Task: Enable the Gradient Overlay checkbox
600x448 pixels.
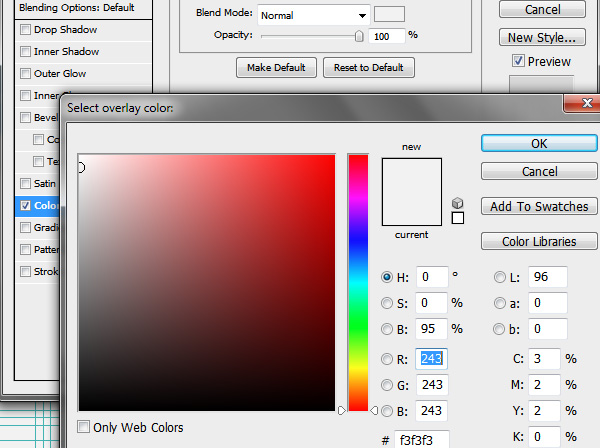Action: [x=25, y=228]
